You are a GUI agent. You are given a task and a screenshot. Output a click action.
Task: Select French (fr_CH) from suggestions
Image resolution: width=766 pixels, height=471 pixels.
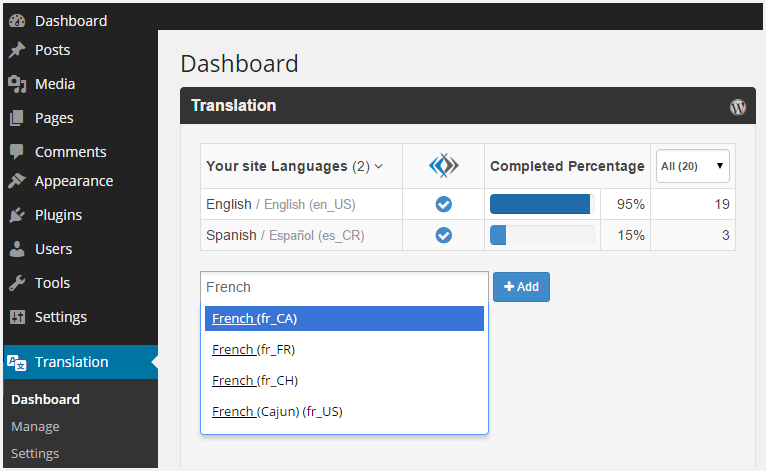point(344,381)
